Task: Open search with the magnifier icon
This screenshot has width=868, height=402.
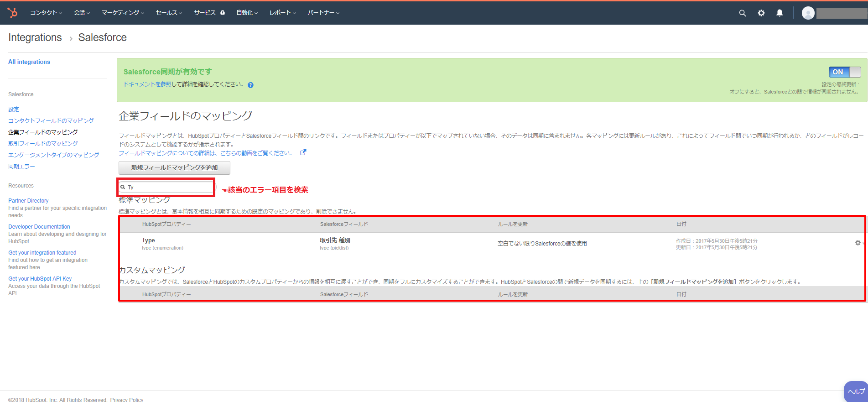Action: pos(742,13)
